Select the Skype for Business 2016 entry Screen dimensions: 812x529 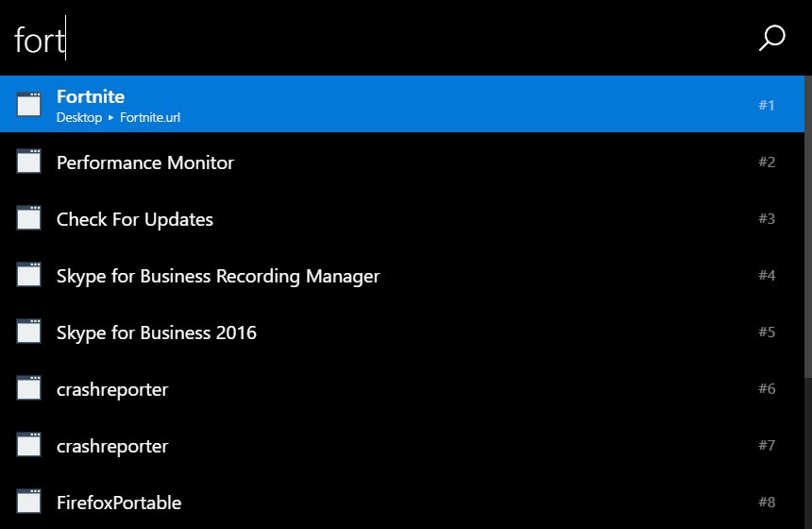(x=402, y=331)
